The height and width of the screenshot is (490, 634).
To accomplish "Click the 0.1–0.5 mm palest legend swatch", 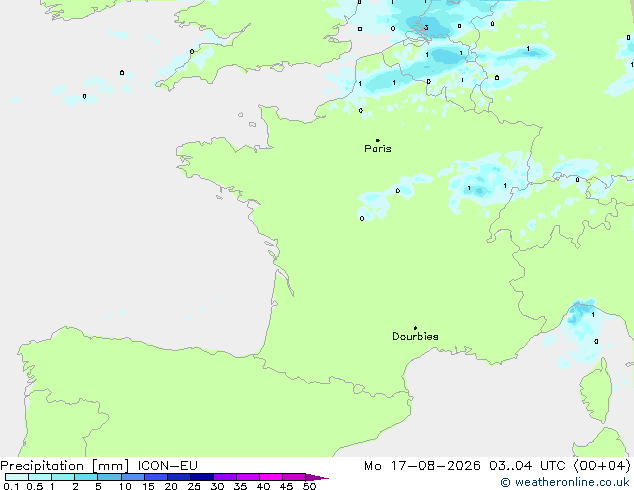I will click(17, 477).
